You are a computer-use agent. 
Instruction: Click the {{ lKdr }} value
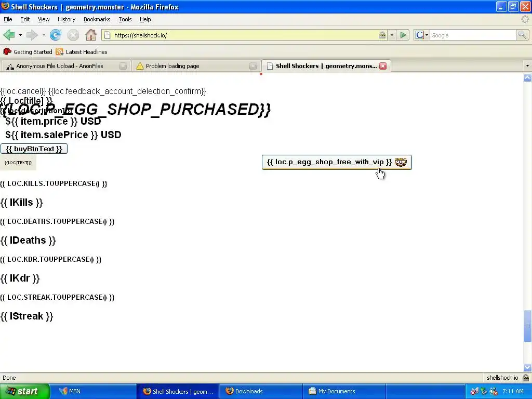pos(20,278)
